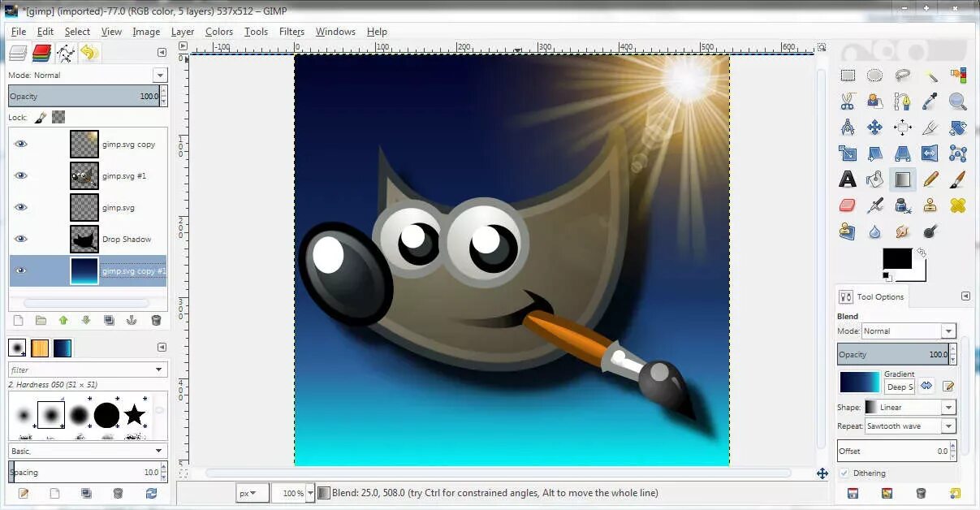Viewport: 980px width, 510px height.
Task: Toggle the Dithering checkbox
Action: tap(844, 473)
